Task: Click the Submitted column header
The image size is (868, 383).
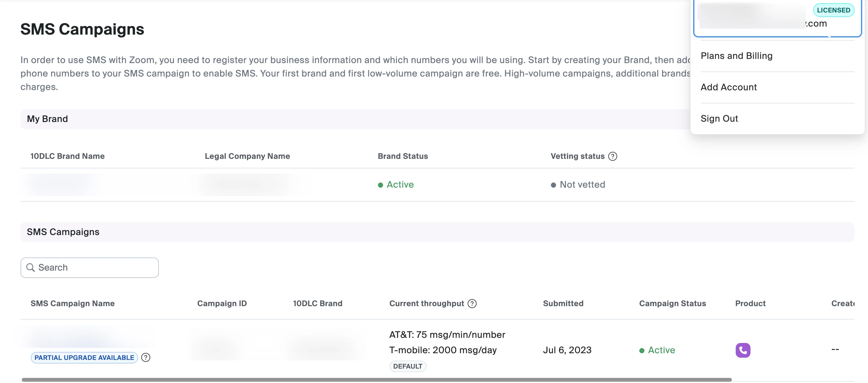Action: [x=563, y=304]
